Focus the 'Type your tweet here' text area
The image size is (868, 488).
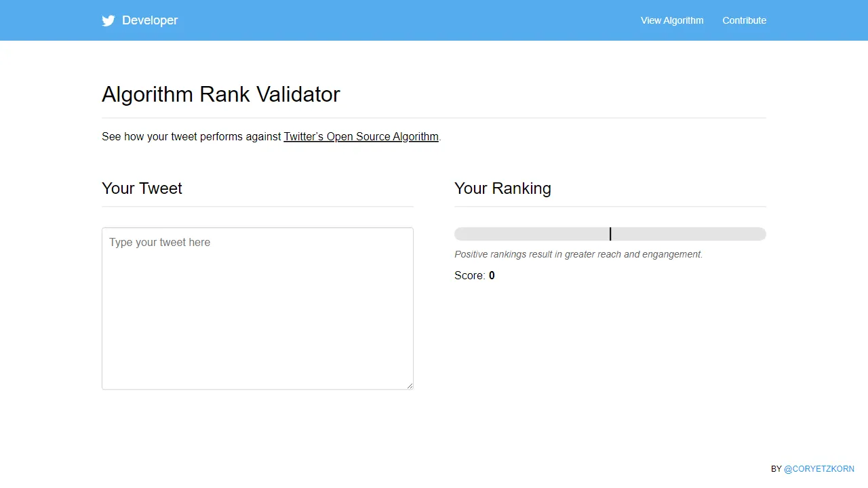pos(258,308)
